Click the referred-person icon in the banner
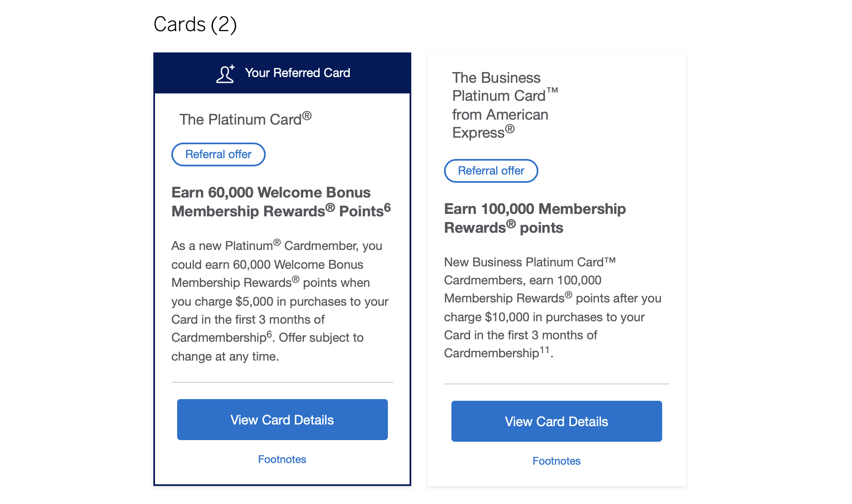Image resolution: width=852 pixels, height=504 pixels. [225, 74]
